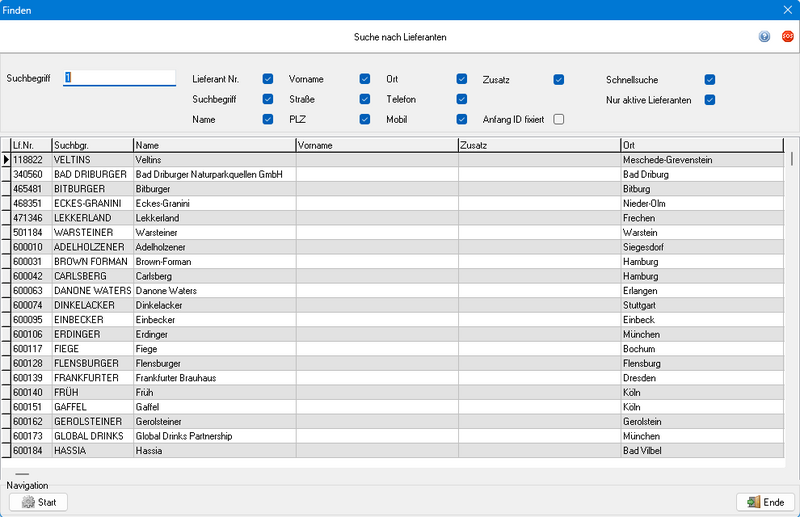This screenshot has height=517, width=800.
Task: Uncheck the Name checkbox
Action: click(x=268, y=119)
